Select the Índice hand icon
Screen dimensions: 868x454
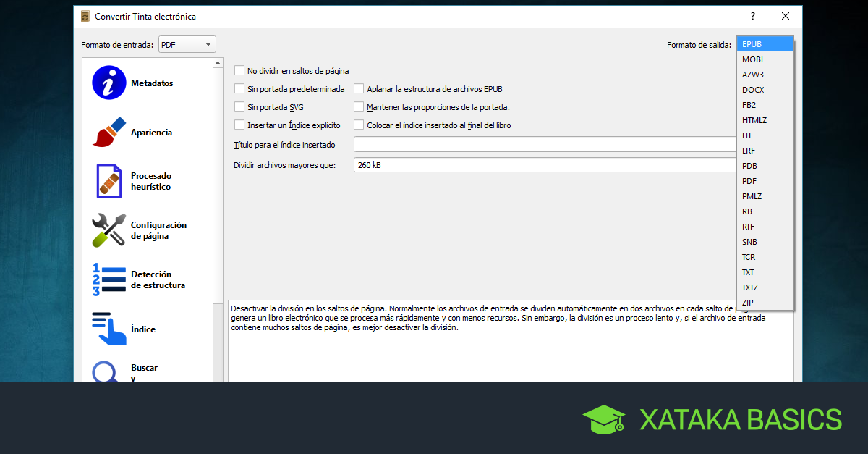tap(109, 329)
